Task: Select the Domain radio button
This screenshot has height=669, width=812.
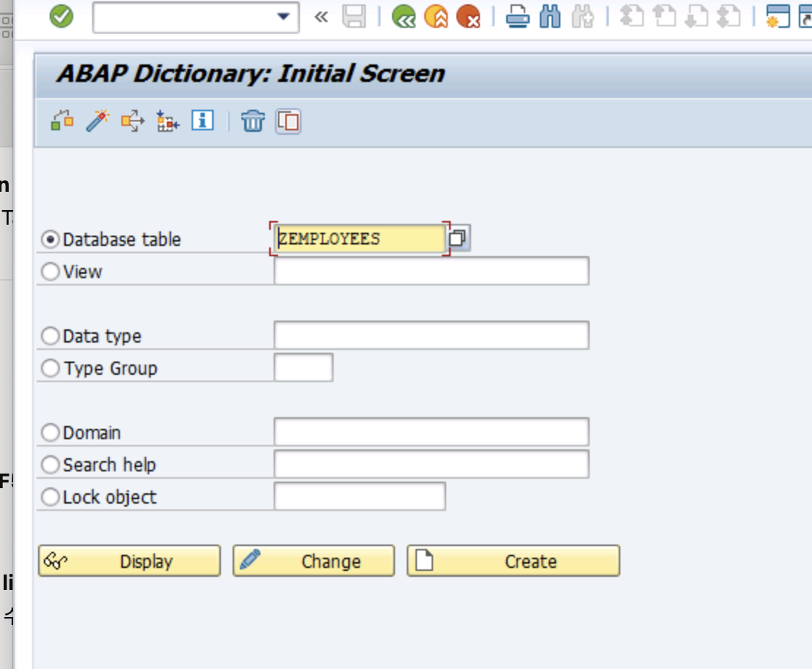Action: pos(50,432)
